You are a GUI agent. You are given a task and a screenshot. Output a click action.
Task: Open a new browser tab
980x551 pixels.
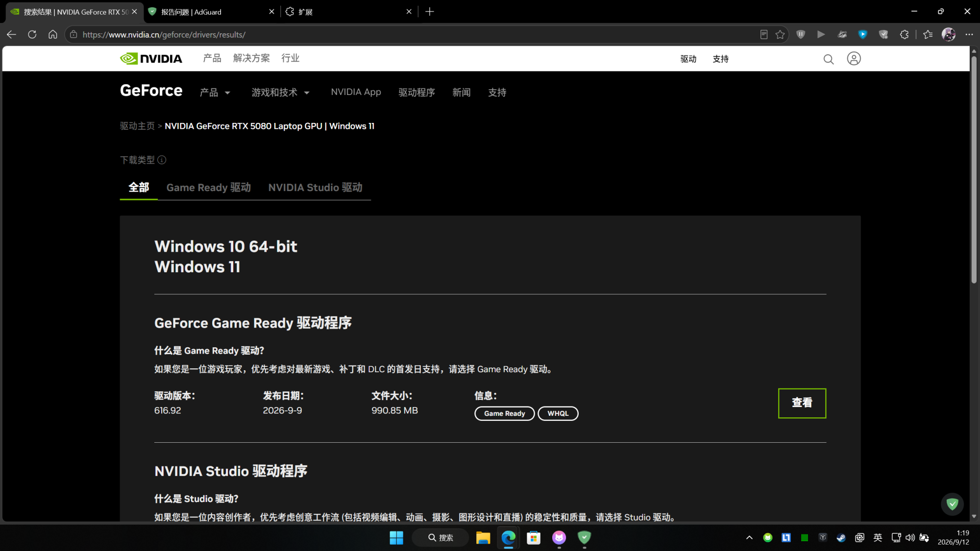430,12
